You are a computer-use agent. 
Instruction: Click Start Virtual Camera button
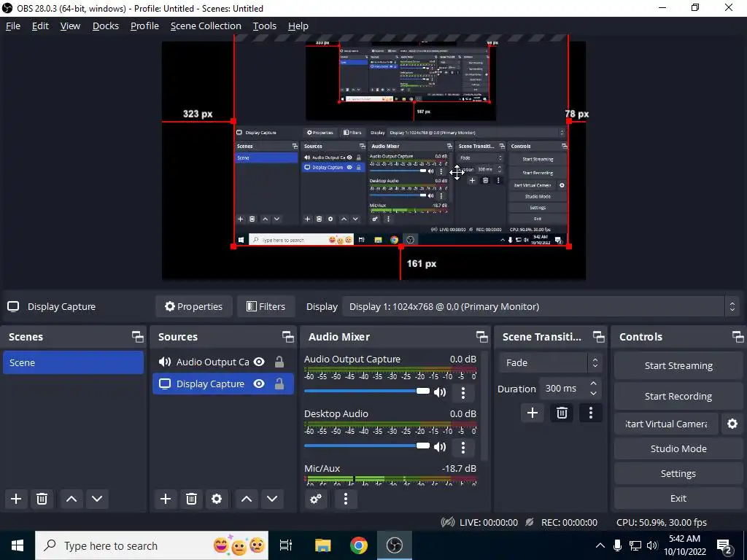click(x=667, y=424)
